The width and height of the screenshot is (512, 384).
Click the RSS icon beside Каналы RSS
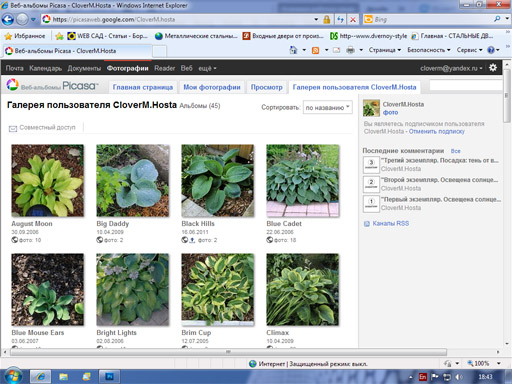coord(367,224)
